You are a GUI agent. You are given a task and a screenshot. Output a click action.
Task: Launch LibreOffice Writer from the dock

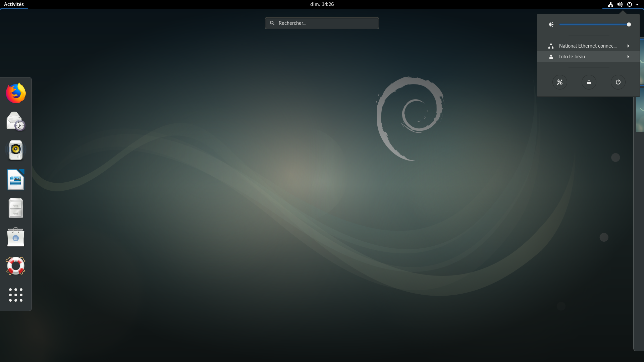(x=16, y=179)
